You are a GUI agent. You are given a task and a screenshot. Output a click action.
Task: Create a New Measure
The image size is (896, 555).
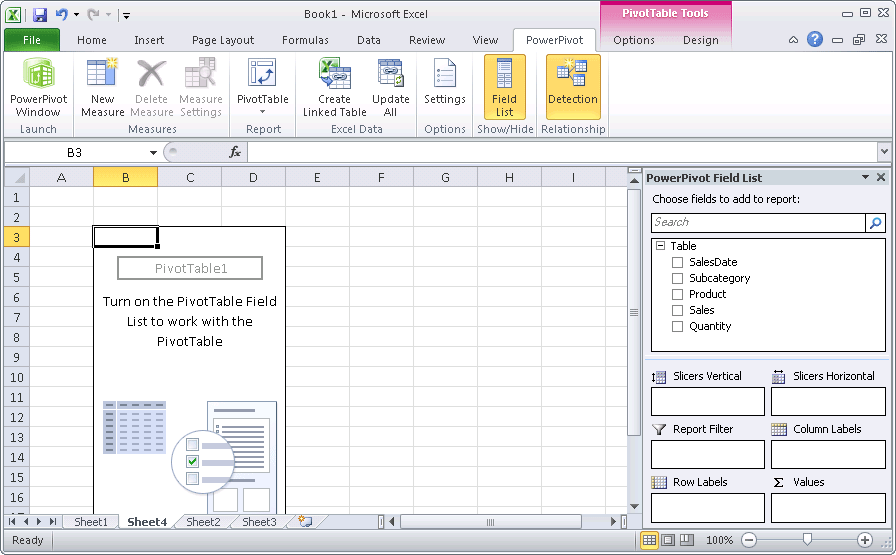pyautogui.click(x=102, y=87)
